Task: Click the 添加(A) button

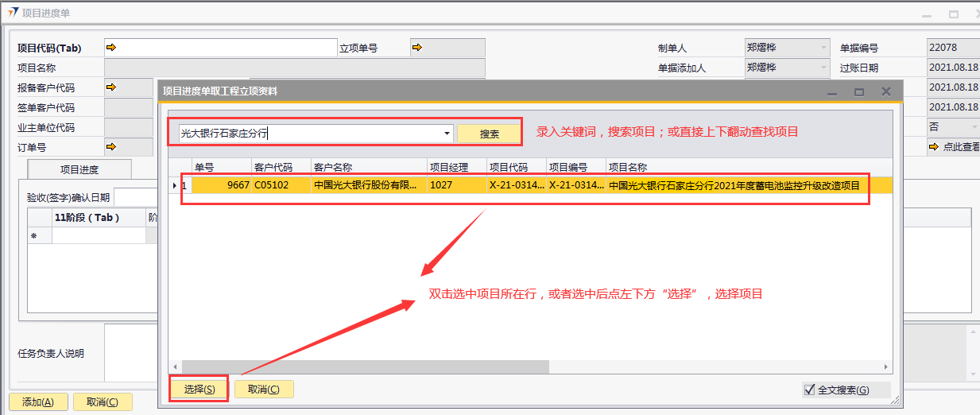Action: click(38, 402)
